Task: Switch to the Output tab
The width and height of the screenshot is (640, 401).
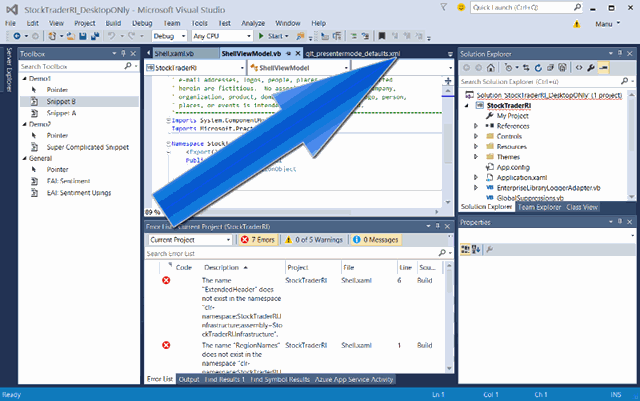Action: point(189,380)
